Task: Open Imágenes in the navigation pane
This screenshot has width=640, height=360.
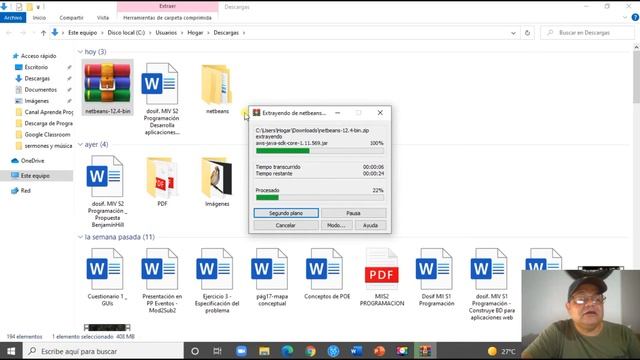Action: pos(36,101)
